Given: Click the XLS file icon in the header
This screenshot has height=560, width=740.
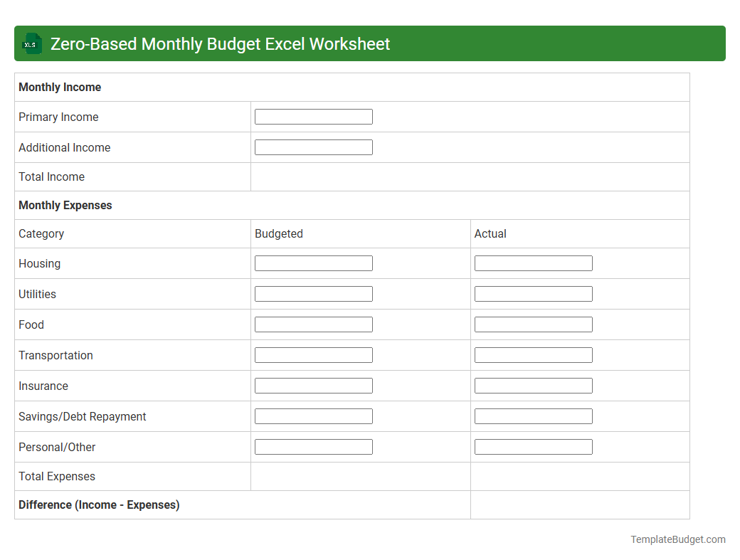Looking at the screenshot, I should point(31,43).
